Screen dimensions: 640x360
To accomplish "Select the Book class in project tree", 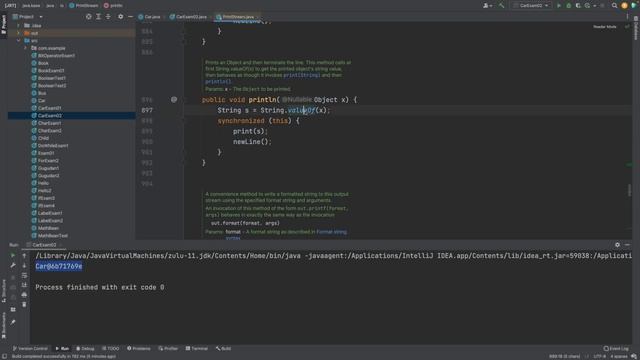I will coord(43,63).
